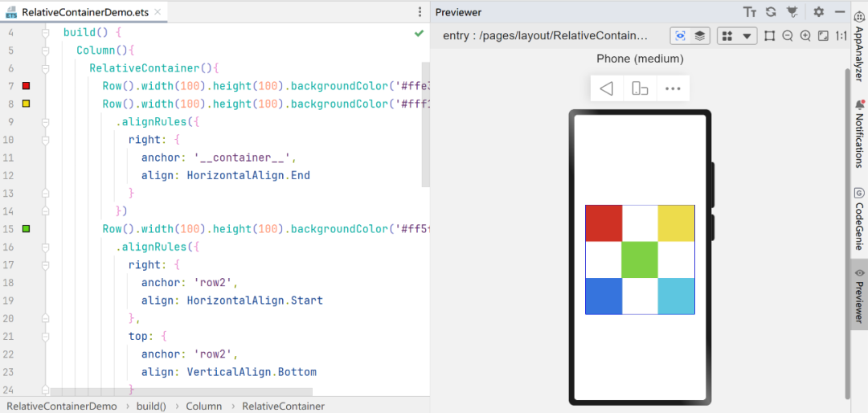Open Previewer settings gear
This screenshot has height=413, width=868.
pyautogui.click(x=819, y=12)
